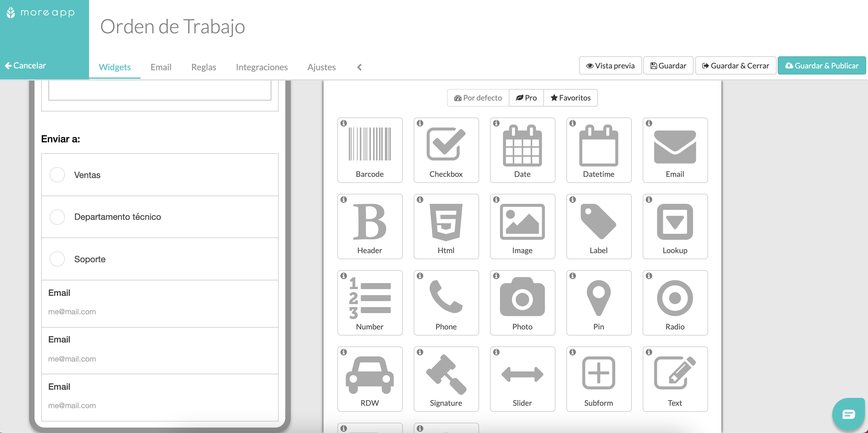
Task: Select the Subform widget icon
Action: 598,380
